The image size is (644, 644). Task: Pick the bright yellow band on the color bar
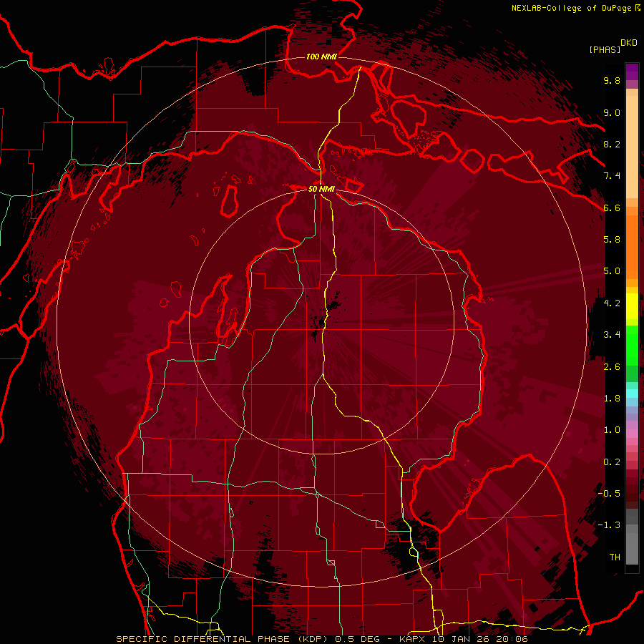point(632,306)
